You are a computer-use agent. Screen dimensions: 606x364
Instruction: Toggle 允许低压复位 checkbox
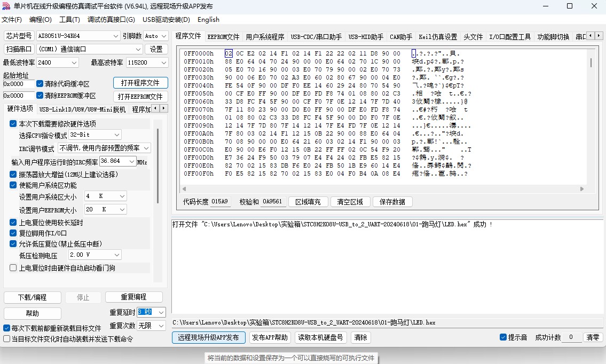coord(13,244)
